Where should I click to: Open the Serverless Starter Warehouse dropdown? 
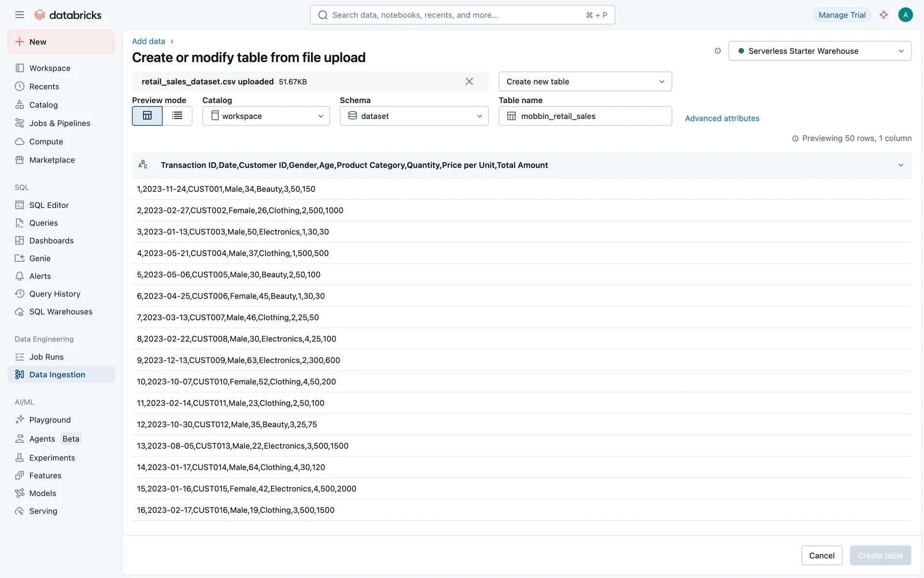pos(820,51)
